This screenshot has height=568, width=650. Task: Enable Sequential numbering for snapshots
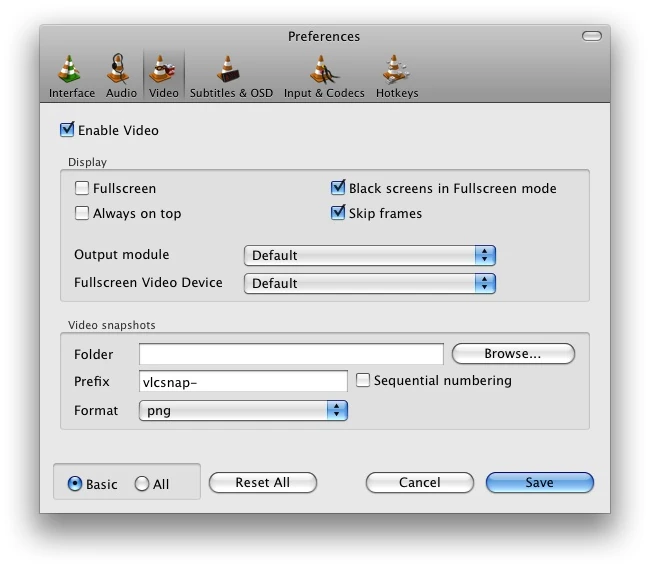click(x=363, y=380)
